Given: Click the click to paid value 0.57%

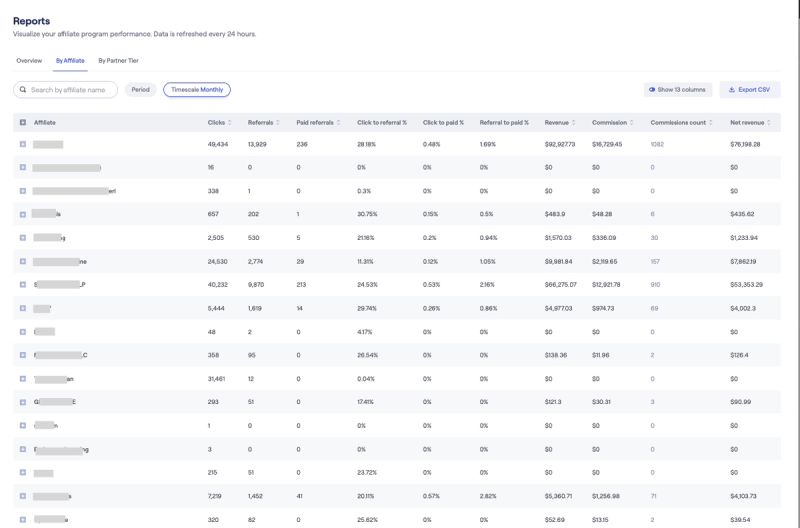Looking at the screenshot, I should (x=432, y=496).
